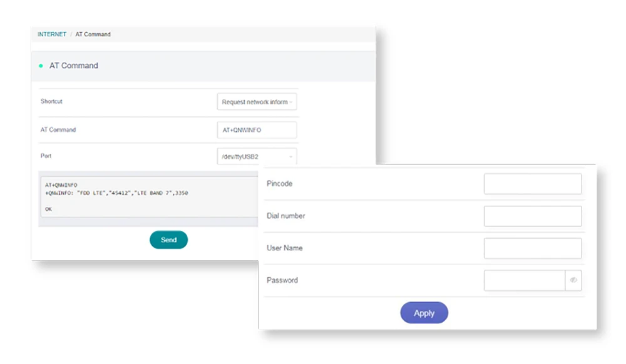The width and height of the screenshot is (626, 364).
Task: Click into the Pincode field
Action: coord(533,184)
